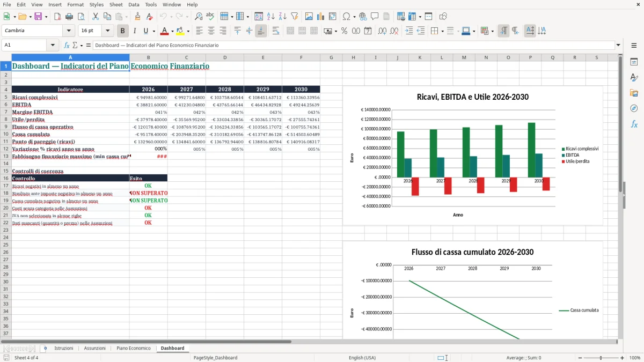The height and width of the screenshot is (362, 644).
Task: Open the font name dropdown
Action: [x=68, y=31]
